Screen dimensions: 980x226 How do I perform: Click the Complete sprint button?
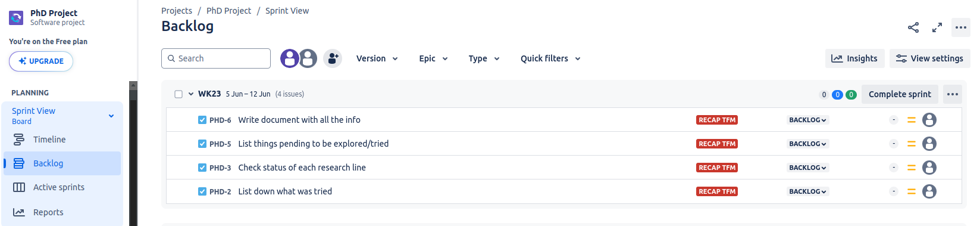click(x=900, y=94)
